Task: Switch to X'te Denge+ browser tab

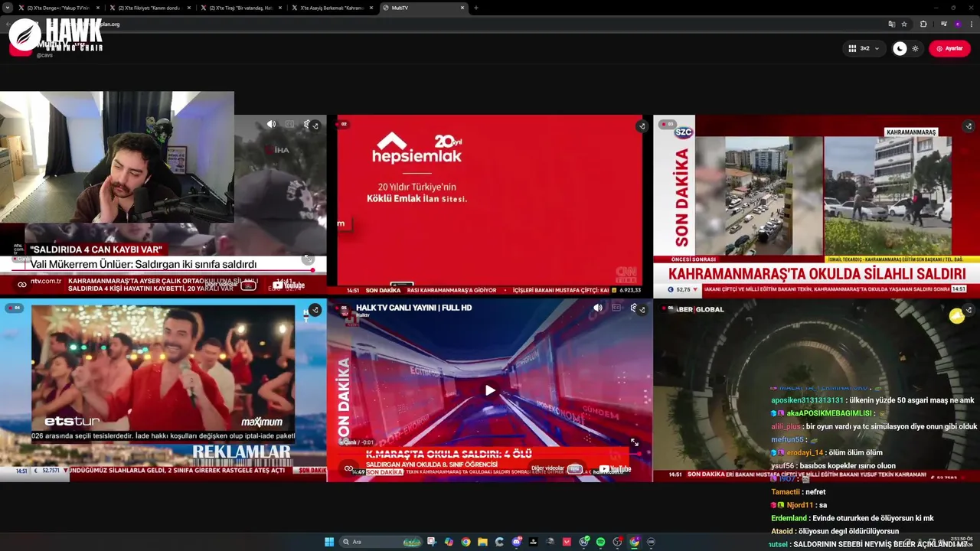Action: coord(59,8)
